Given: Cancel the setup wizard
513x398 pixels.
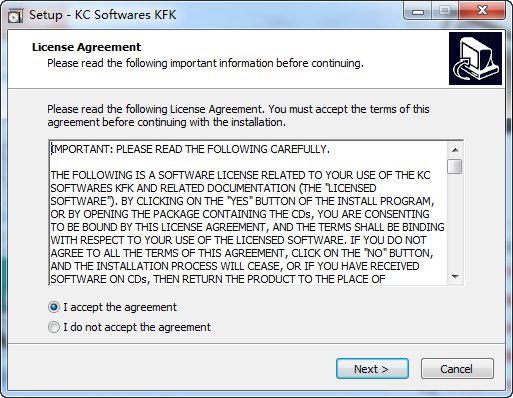Looking at the screenshot, I should 457,369.
